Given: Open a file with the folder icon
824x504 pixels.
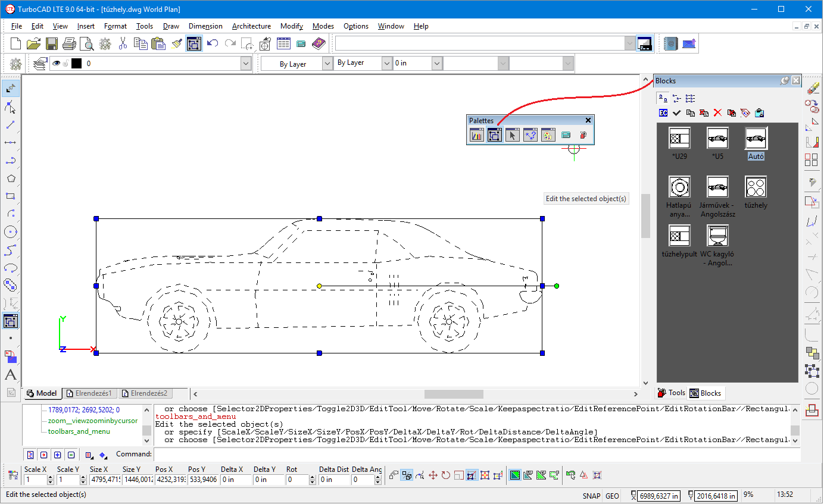Looking at the screenshot, I should point(34,43).
